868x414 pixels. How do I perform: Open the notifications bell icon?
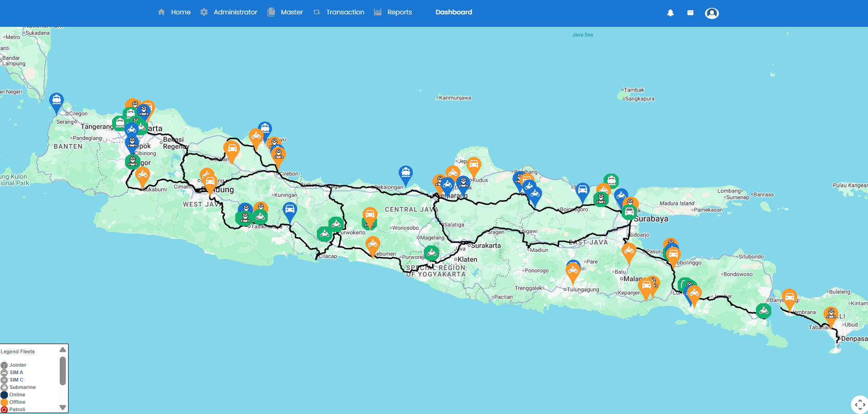click(x=670, y=13)
